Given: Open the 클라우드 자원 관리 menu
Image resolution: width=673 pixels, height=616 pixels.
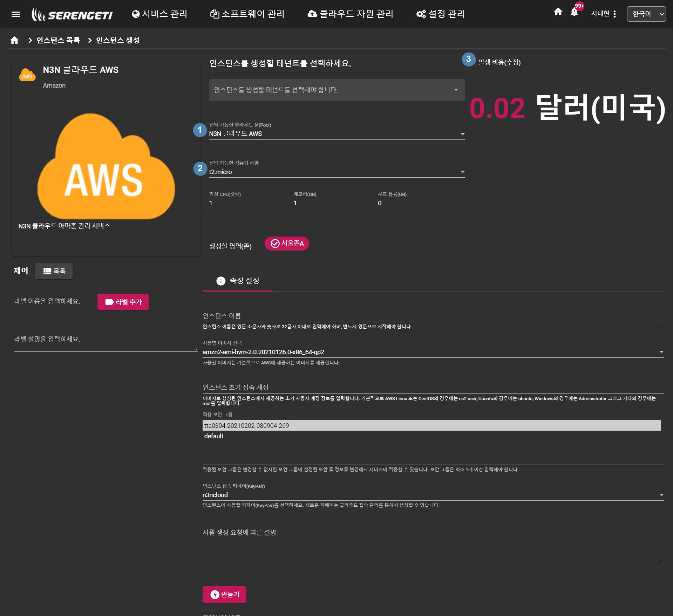Looking at the screenshot, I should click(351, 14).
